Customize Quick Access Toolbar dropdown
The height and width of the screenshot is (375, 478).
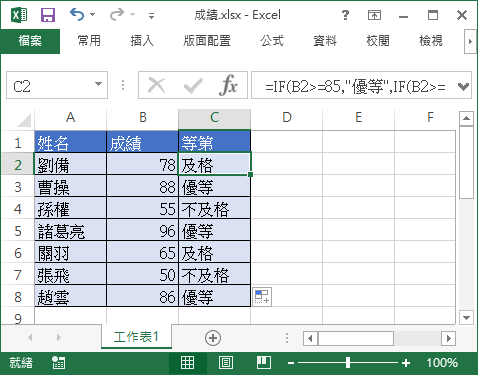[x=151, y=15]
